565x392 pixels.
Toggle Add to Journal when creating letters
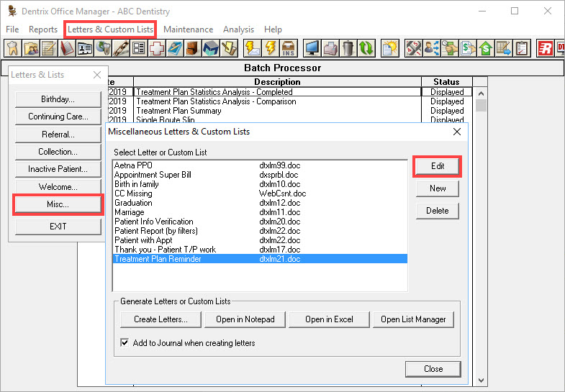point(125,342)
